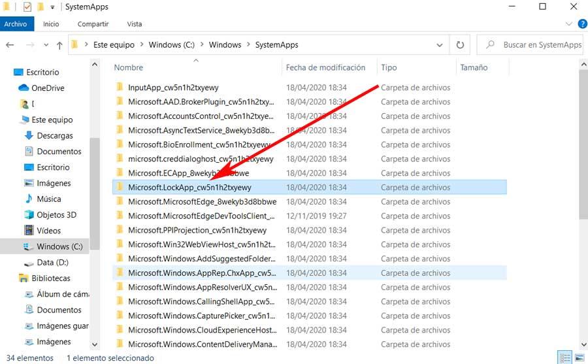The height and width of the screenshot is (364, 588).
Task: Select Este equipo in navigation pane
Action: [x=52, y=120]
